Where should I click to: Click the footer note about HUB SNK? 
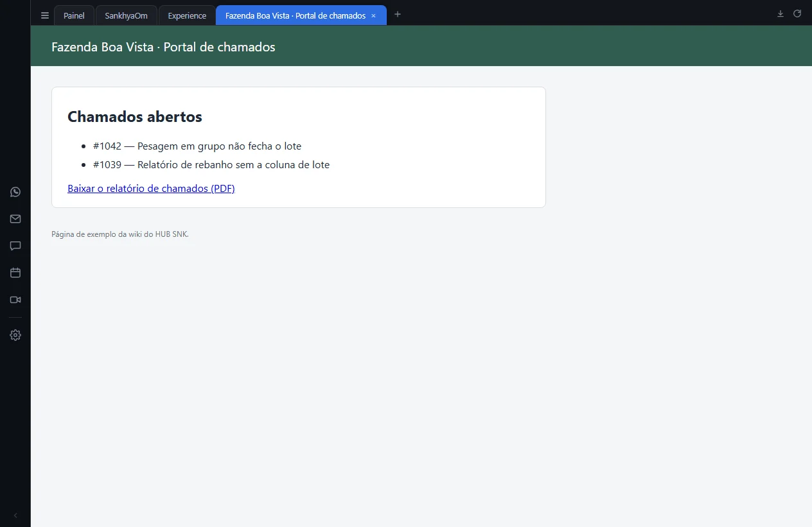(120, 234)
